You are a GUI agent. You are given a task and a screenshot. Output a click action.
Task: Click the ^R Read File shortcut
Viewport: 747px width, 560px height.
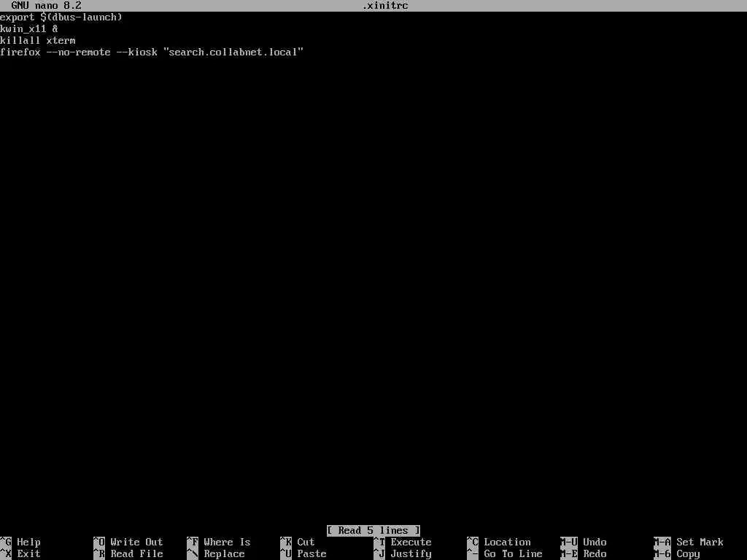(128, 554)
